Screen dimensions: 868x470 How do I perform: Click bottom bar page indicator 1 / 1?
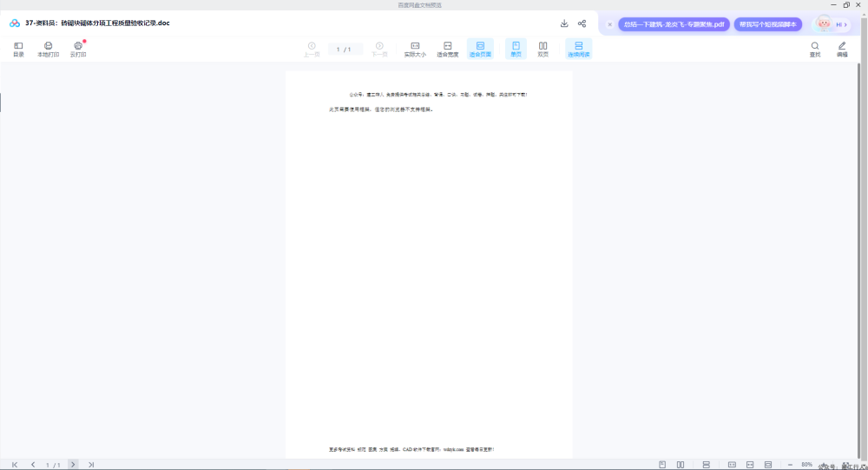(53, 465)
